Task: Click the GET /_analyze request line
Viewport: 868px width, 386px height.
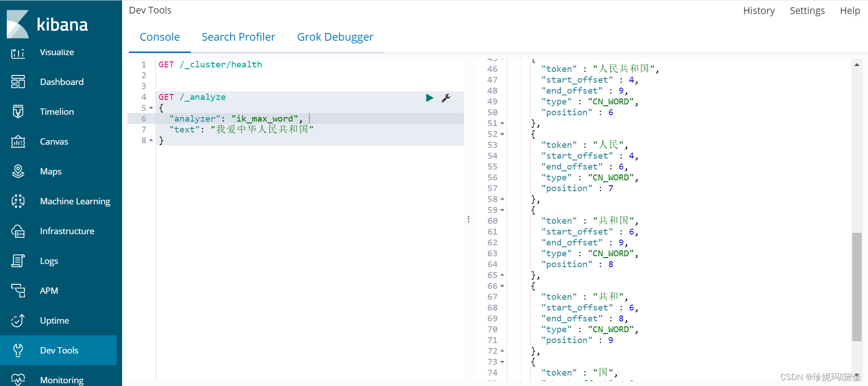Action: click(192, 97)
